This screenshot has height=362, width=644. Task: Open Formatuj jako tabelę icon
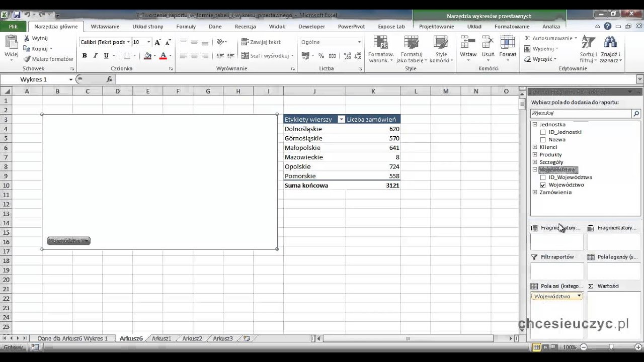coord(411,43)
